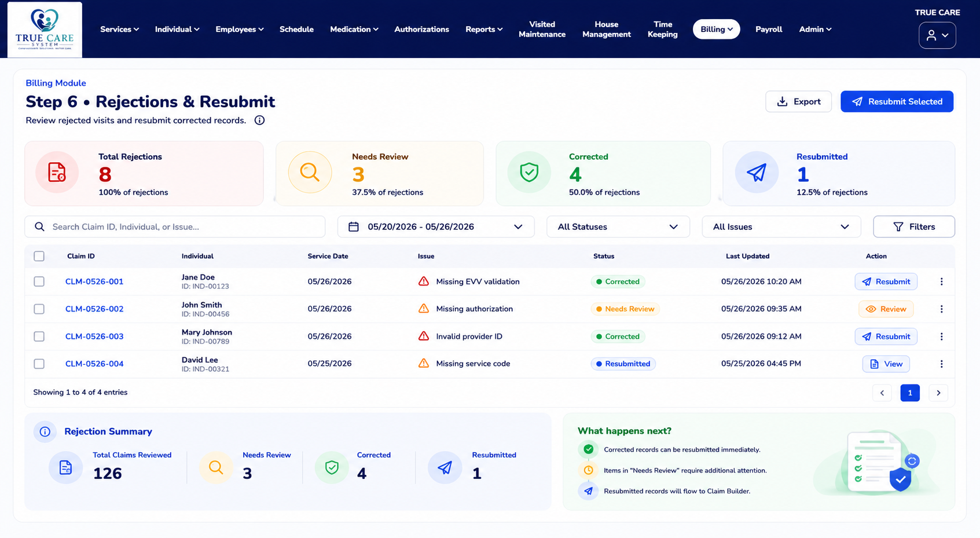Open more options for CLM-0526-001
Screen dimensions: 980x538
pos(941,281)
